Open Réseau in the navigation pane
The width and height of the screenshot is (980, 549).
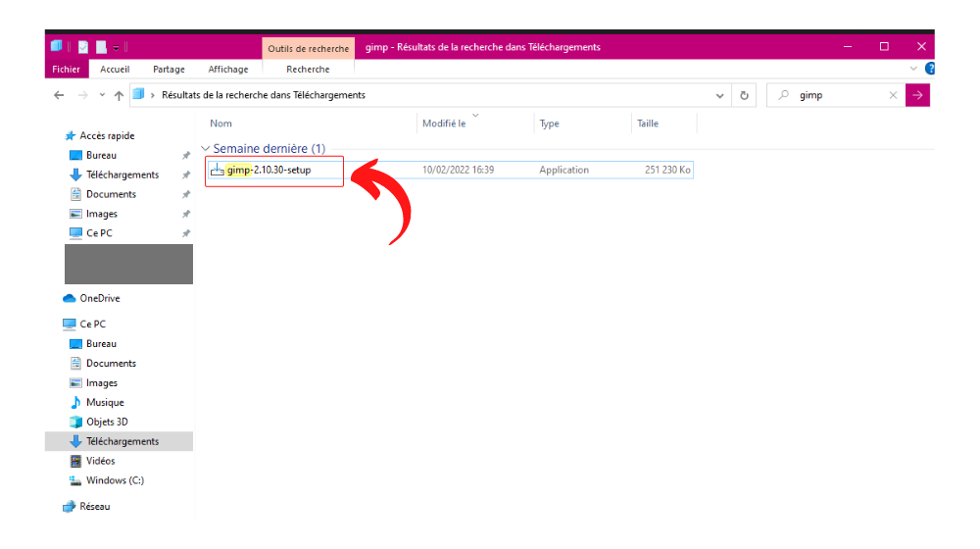click(x=94, y=507)
